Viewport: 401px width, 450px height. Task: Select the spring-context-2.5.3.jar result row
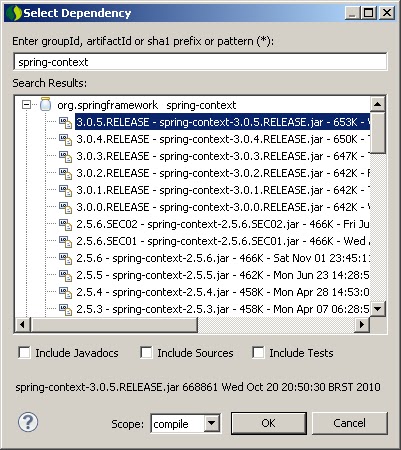(222, 309)
